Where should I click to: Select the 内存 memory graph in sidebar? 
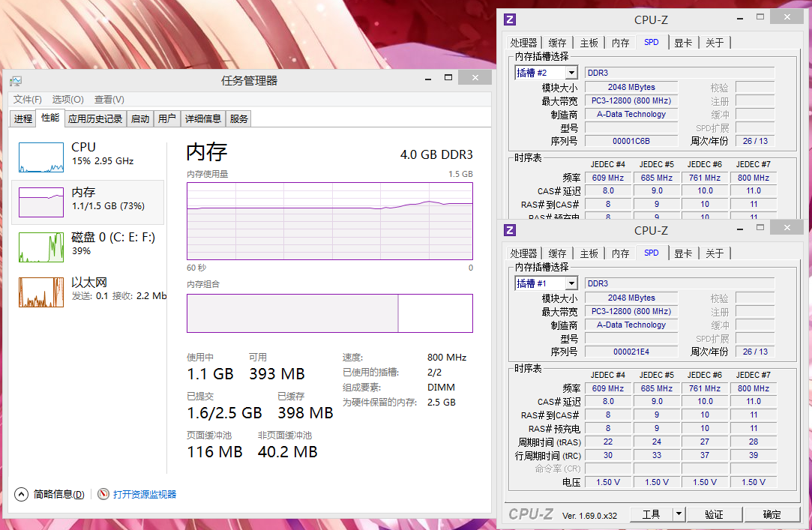coord(41,202)
